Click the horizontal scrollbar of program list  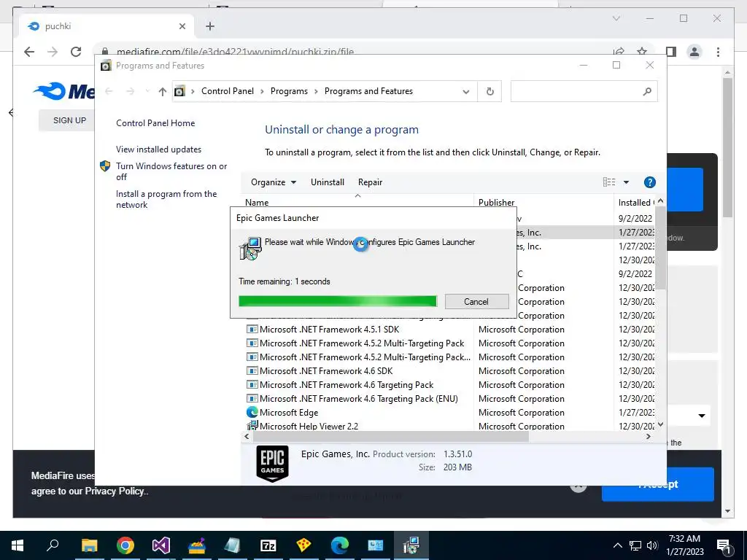coord(391,437)
